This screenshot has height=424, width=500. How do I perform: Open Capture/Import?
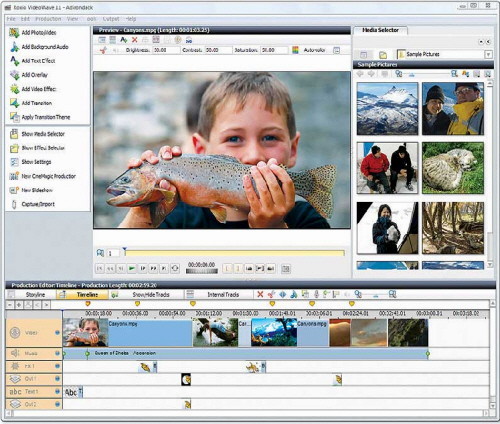[32, 204]
